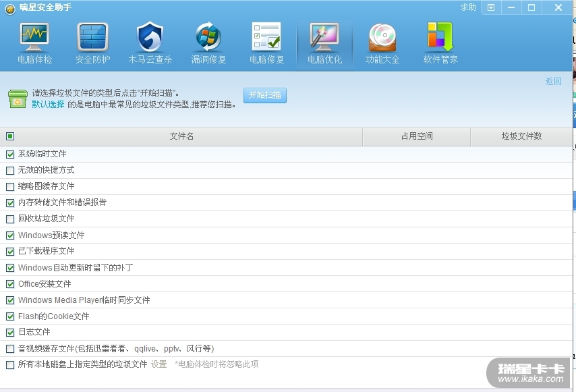The image size is (576, 392).
Task: Open 设置 for specified junk file types
Action: point(159,364)
